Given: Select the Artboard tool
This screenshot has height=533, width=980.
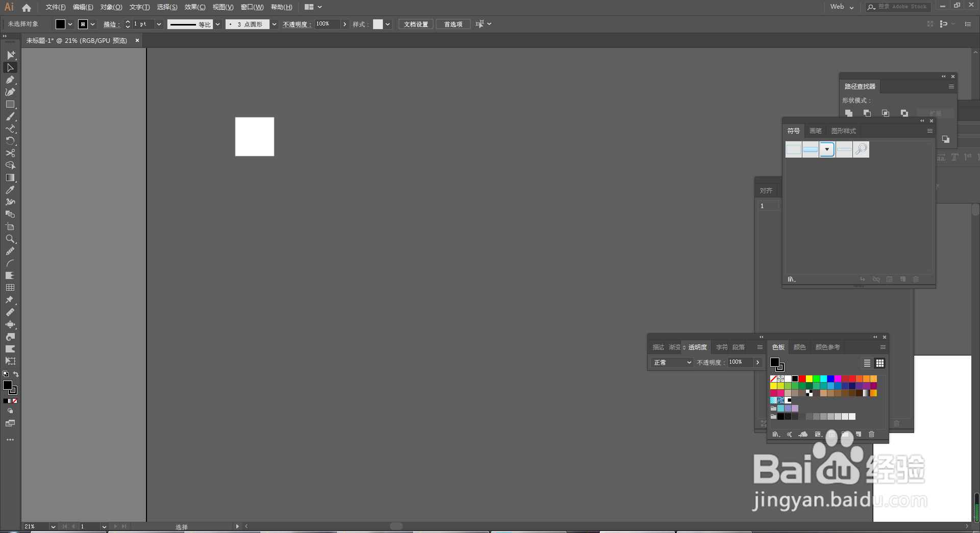Looking at the screenshot, I should 10,226.
